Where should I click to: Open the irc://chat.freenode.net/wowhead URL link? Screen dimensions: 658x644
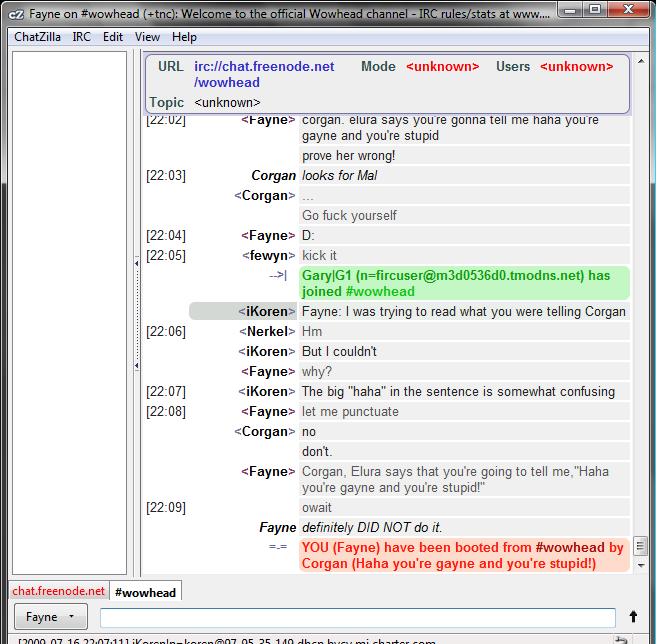pos(264,74)
